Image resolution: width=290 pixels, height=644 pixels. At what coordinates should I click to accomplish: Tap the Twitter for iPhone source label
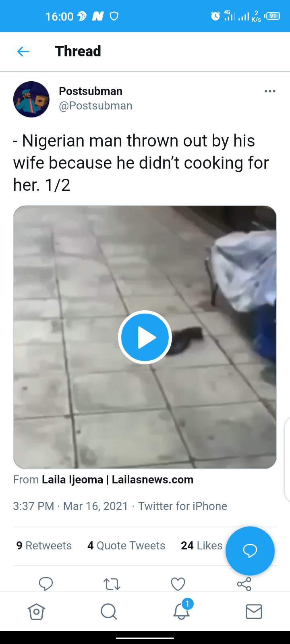[x=182, y=506]
